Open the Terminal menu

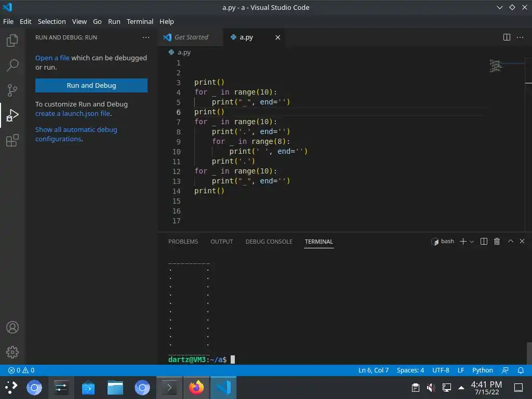140,21
